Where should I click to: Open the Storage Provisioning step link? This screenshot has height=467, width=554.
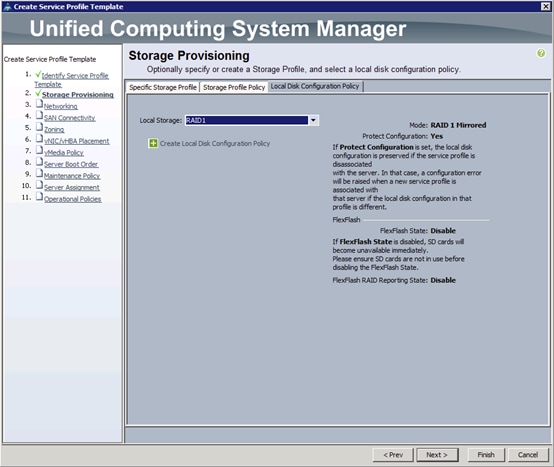click(x=78, y=95)
